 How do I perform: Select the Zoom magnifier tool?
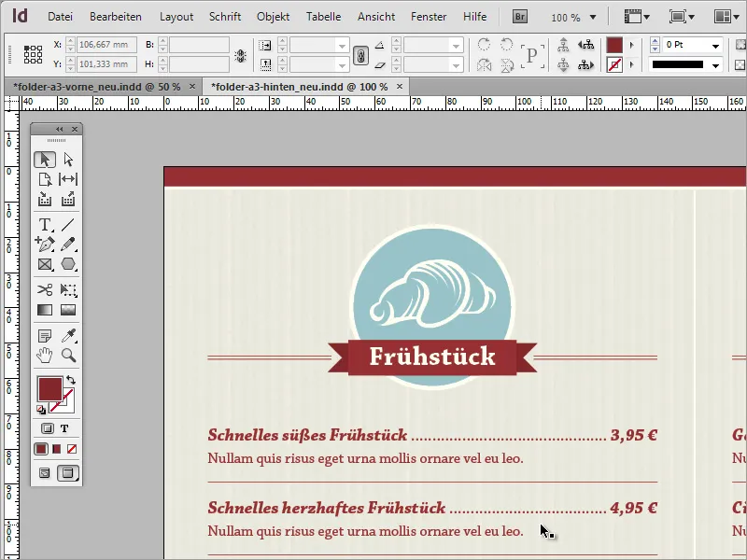click(68, 356)
